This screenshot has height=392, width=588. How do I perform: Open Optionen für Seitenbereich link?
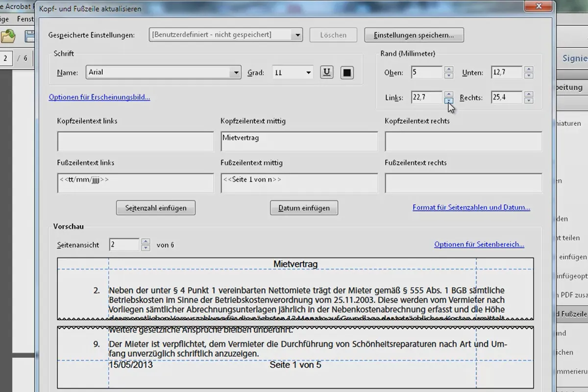click(x=479, y=245)
